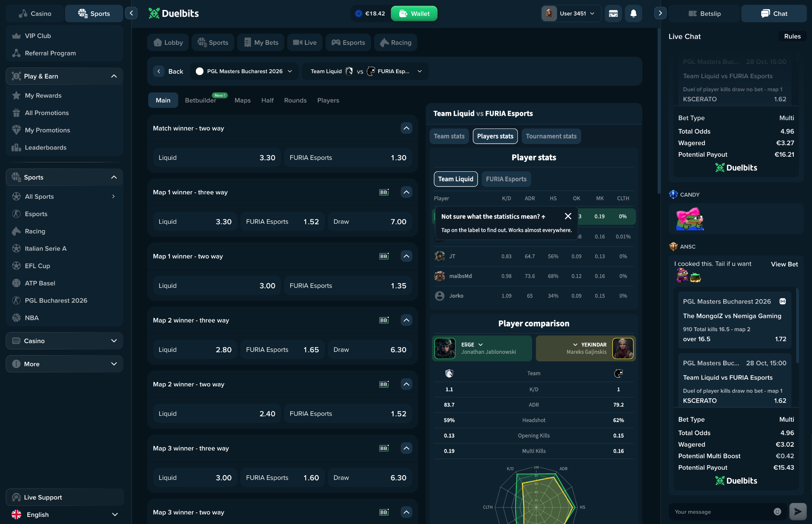The height and width of the screenshot is (524, 812).
Task: Open Live Support
Action: tap(65, 497)
